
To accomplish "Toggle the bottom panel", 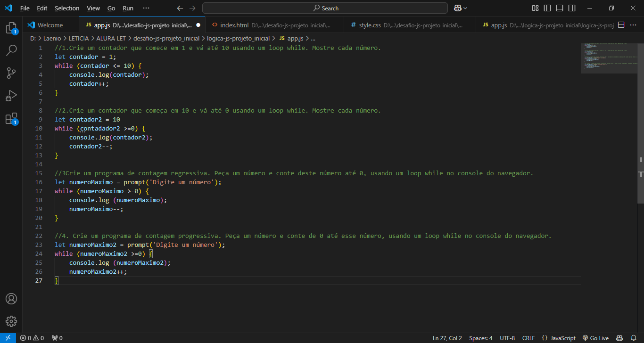I will 560,8.
